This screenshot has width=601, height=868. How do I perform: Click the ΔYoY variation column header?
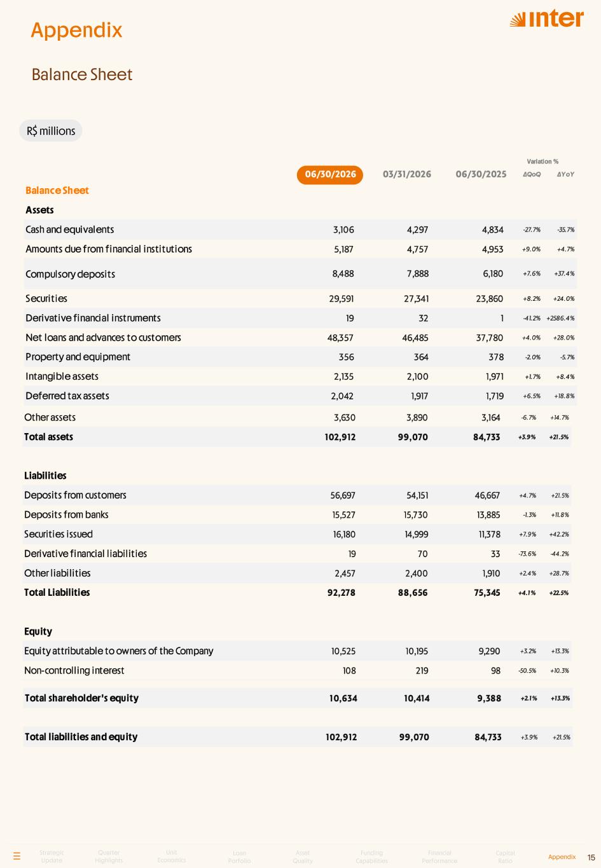point(565,174)
